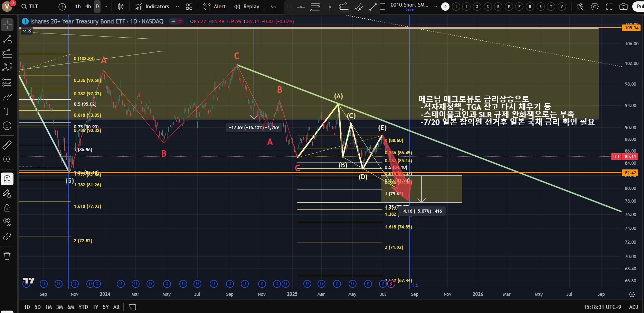Select the YTD date range
Viewport: 644px width, 313px height.
[x=83, y=307]
